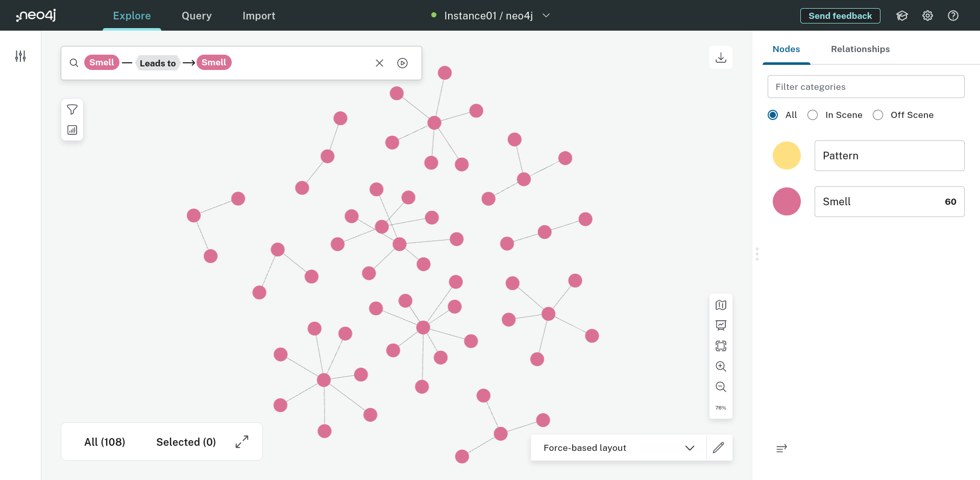Open the graph data science chart icon
This screenshot has height=480, width=980.
pos(72,130)
